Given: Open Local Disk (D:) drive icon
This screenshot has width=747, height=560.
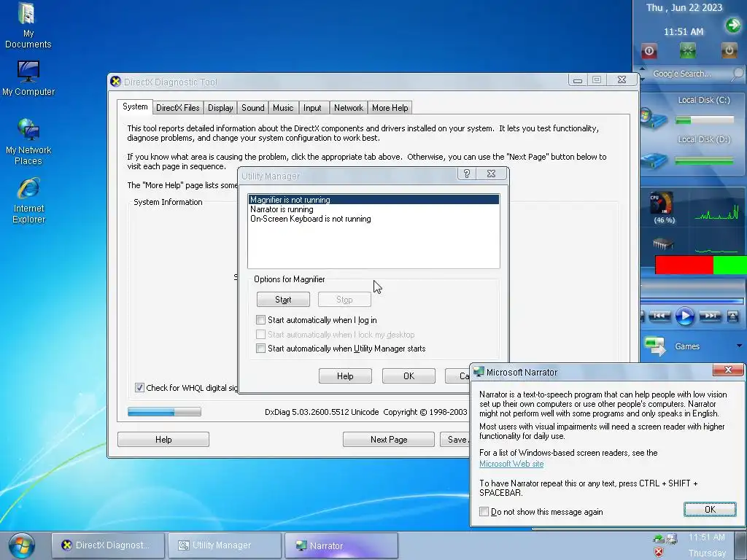Looking at the screenshot, I should pos(654,160).
